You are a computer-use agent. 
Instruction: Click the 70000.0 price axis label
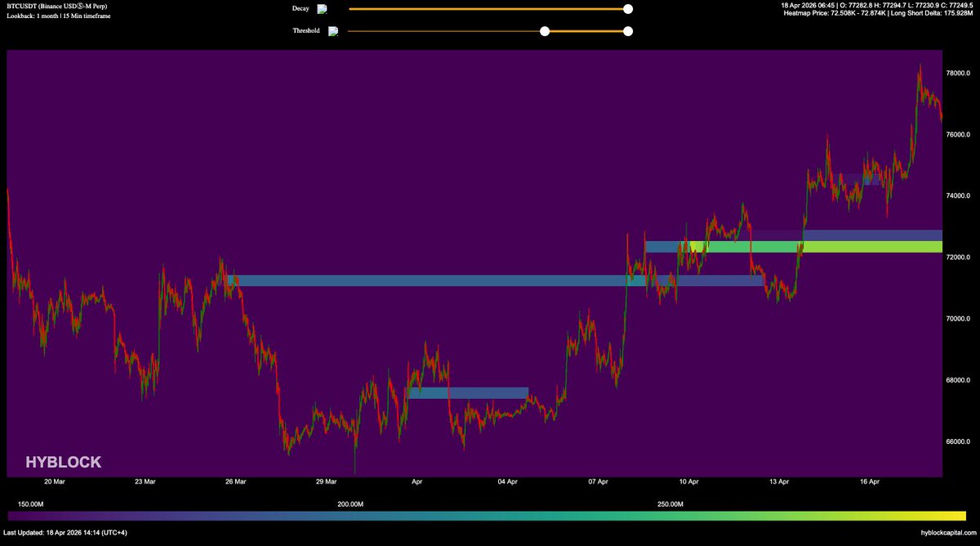coord(958,319)
